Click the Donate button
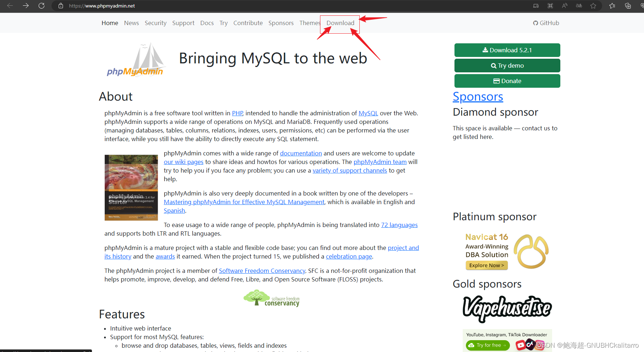Viewport: 644px width, 352px height. tap(507, 81)
